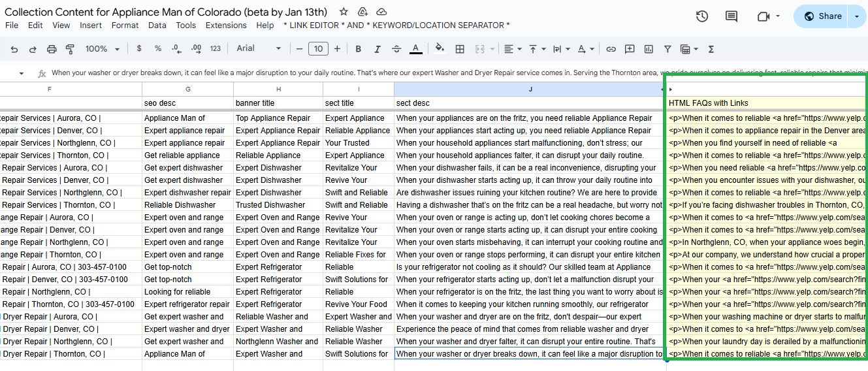868x371 pixels.
Task: Expand the Share button dropdown arrow
Action: [856, 16]
